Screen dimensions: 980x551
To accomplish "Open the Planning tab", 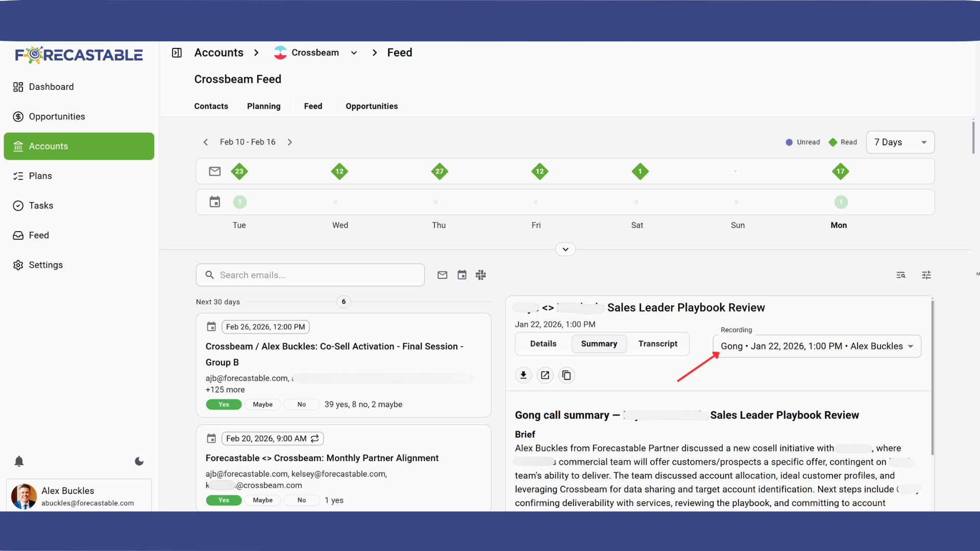I will pos(263,106).
